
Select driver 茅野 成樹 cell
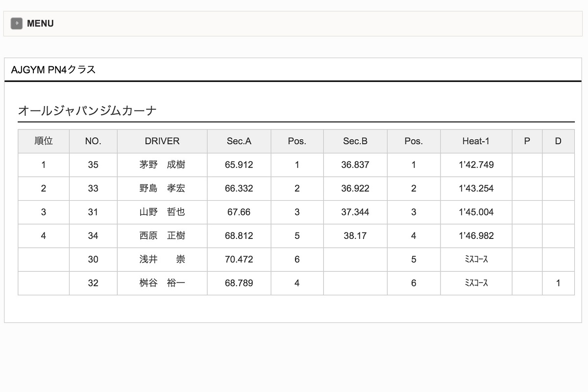click(162, 165)
